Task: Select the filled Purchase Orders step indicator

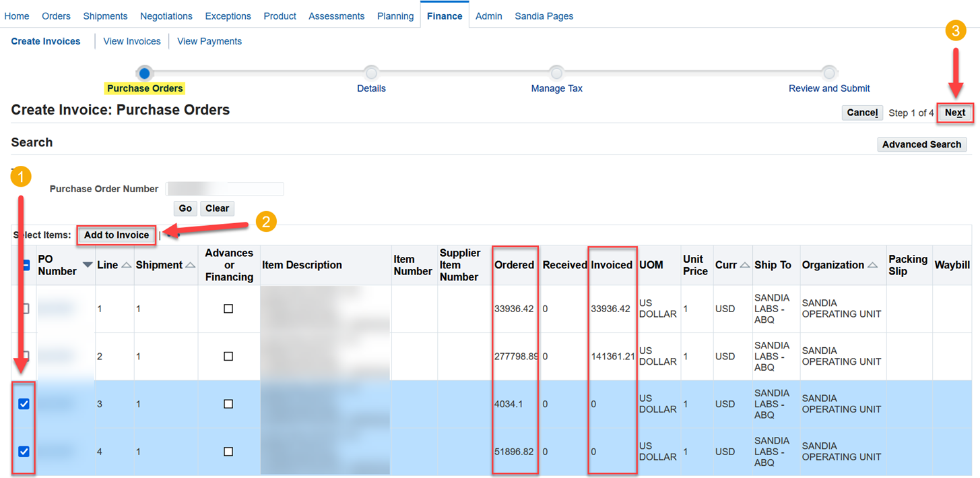Action: pos(145,73)
